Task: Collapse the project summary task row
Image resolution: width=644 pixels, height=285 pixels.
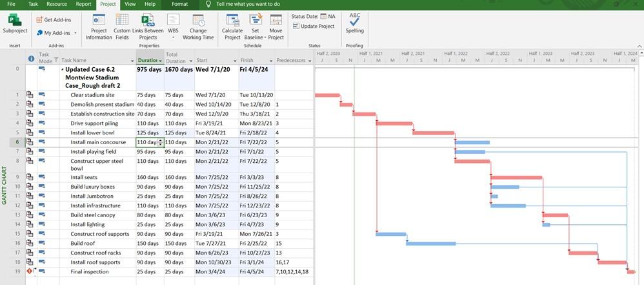Action: (63, 70)
